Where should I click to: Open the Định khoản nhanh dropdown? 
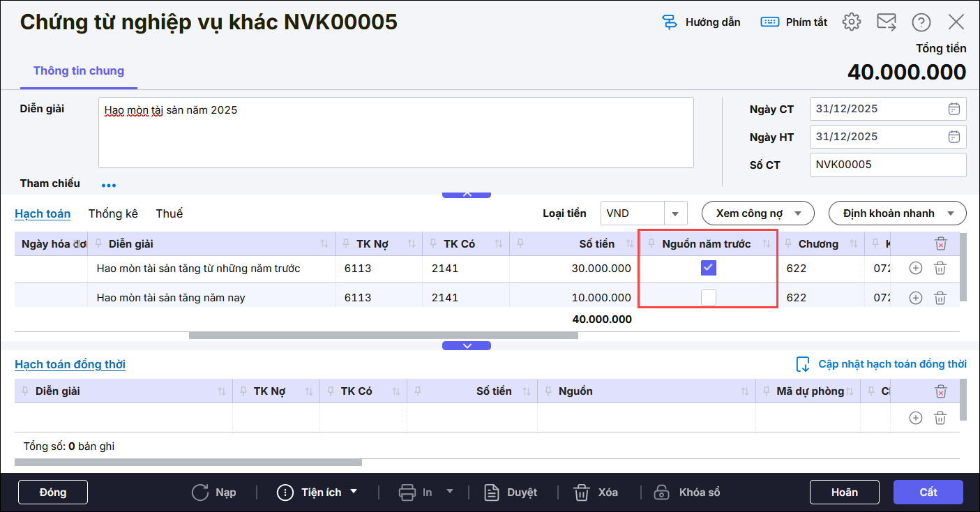pos(897,213)
